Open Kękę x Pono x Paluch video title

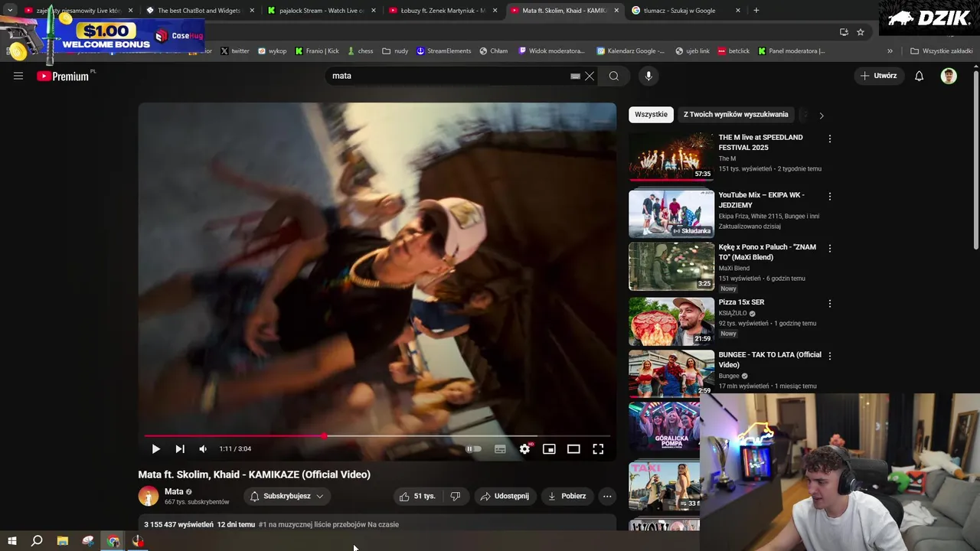pyautogui.click(x=767, y=252)
